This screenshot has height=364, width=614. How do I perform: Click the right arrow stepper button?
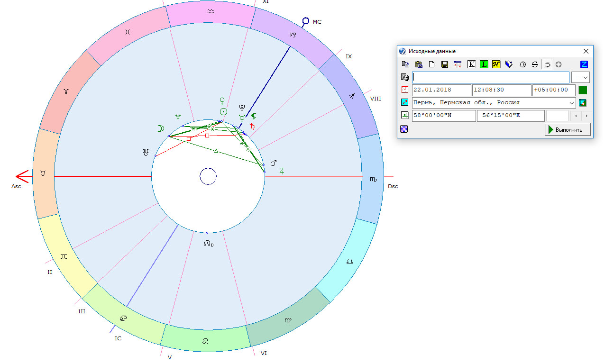point(587,116)
